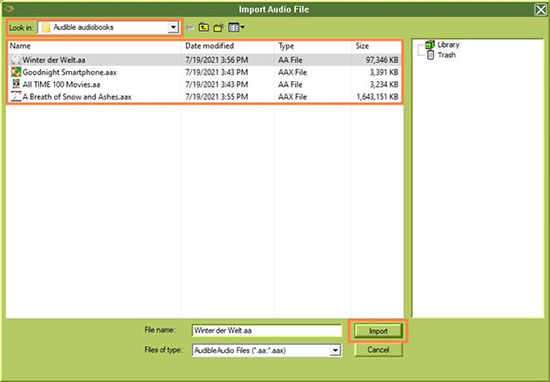Image resolution: width=550 pixels, height=382 pixels.
Task: Select the Goodnight Smartphone.aax file icon
Action: tap(16, 72)
